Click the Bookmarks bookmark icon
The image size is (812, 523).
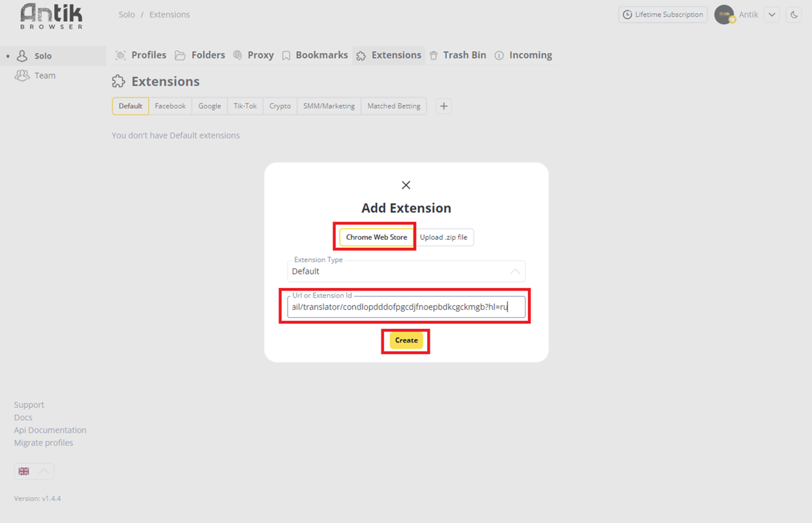pyautogui.click(x=286, y=55)
